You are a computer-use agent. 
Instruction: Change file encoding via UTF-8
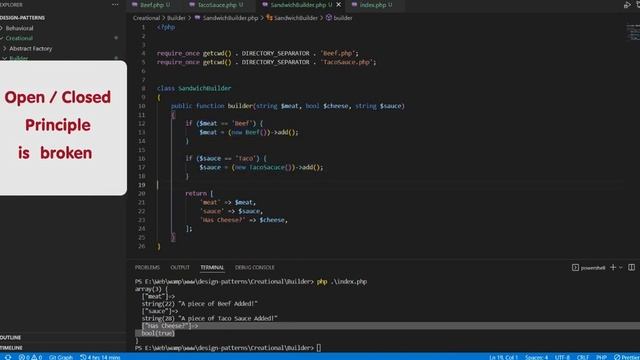pos(562,357)
